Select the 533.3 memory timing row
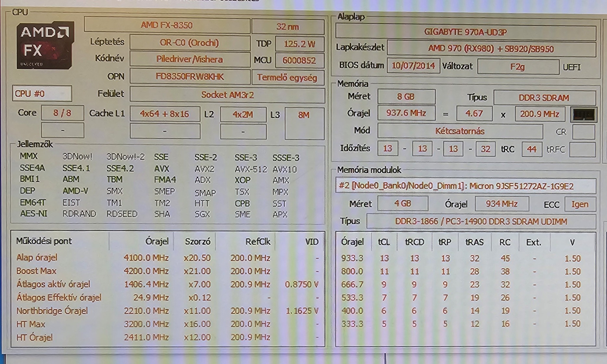 tap(466, 297)
